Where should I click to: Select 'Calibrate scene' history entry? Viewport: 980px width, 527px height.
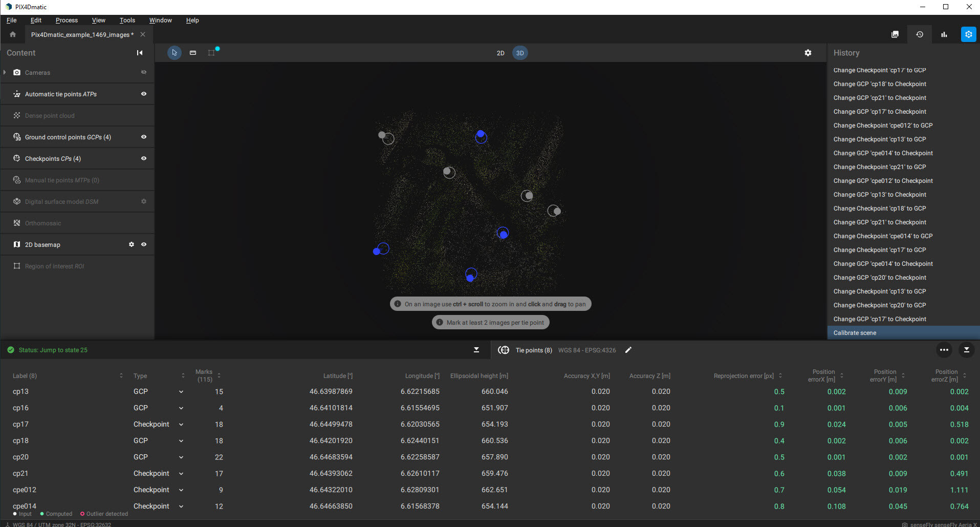tap(855, 333)
